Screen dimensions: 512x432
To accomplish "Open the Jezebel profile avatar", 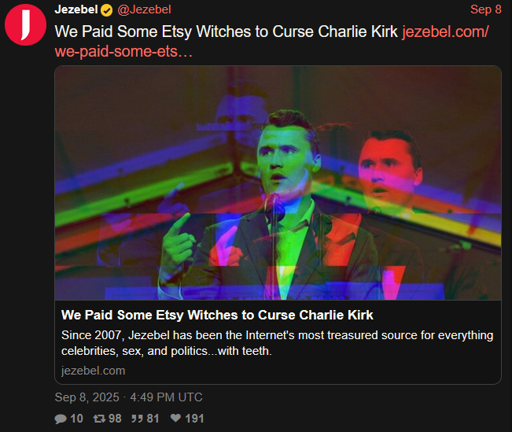I will click(x=25, y=25).
